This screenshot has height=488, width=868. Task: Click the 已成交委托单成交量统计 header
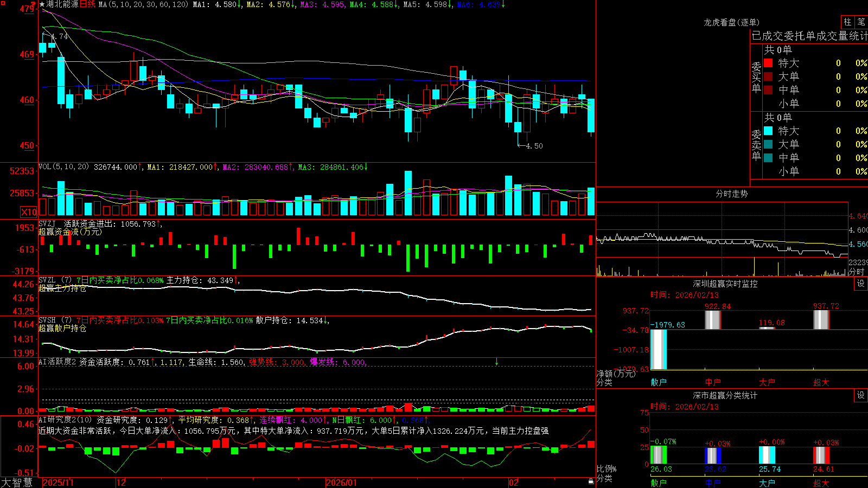coord(809,36)
